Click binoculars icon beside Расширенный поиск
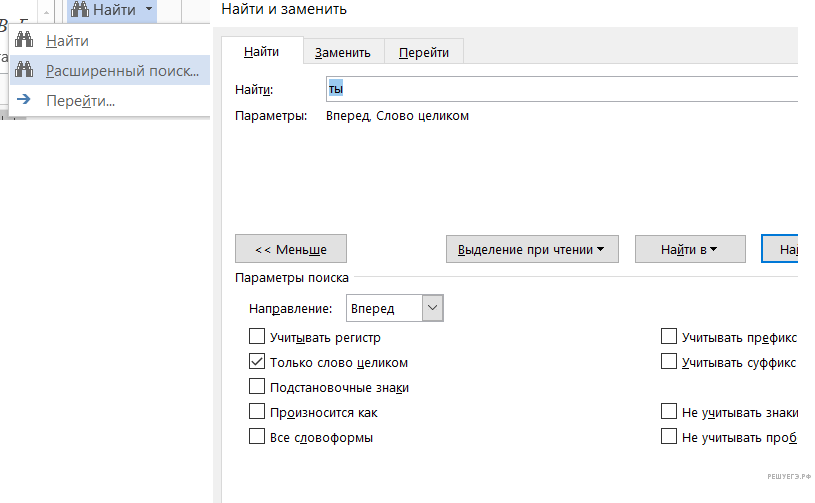This screenshot has width=815, height=503. coord(25,71)
